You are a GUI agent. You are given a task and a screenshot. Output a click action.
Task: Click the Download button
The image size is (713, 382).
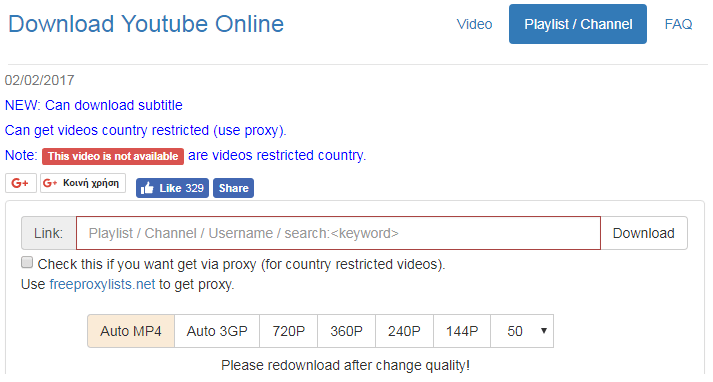point(643,233)
